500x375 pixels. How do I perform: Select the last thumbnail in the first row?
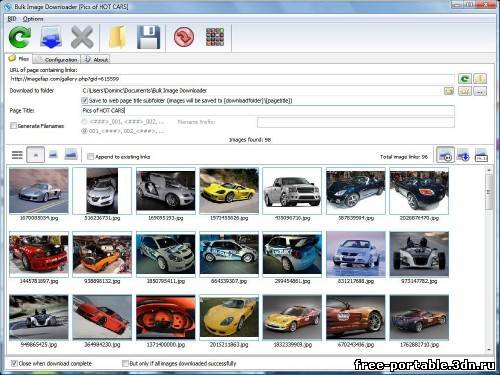pyautogui.click(x=419, y=191)
